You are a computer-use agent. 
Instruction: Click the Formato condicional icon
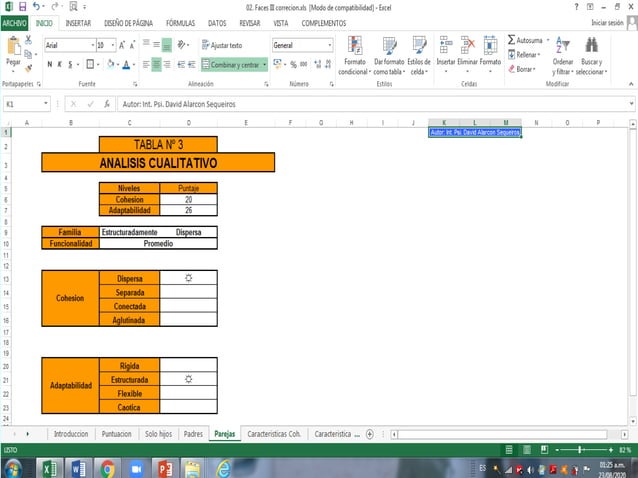(354, 46)
